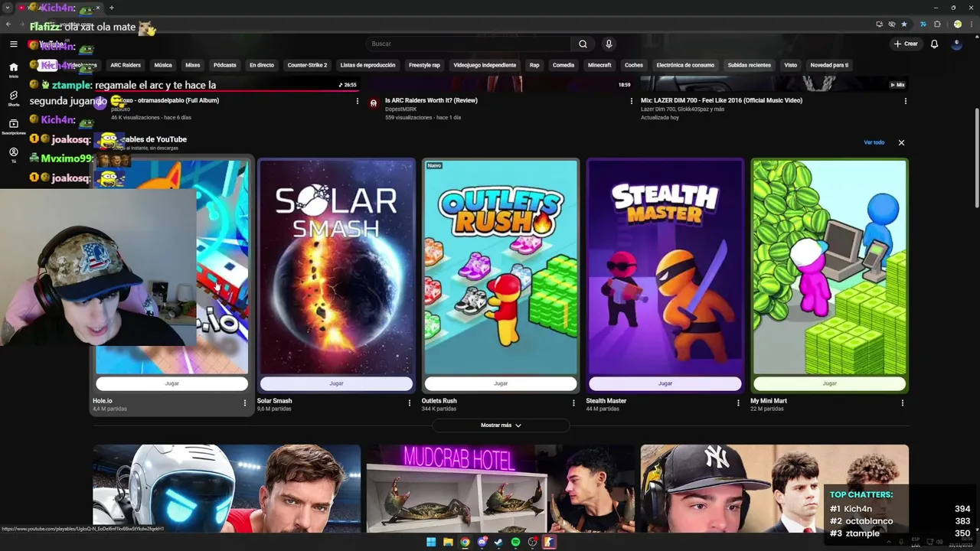Open the options menu for Solar Smash
This screenshot has height=551, width=980.
(409, 403)
